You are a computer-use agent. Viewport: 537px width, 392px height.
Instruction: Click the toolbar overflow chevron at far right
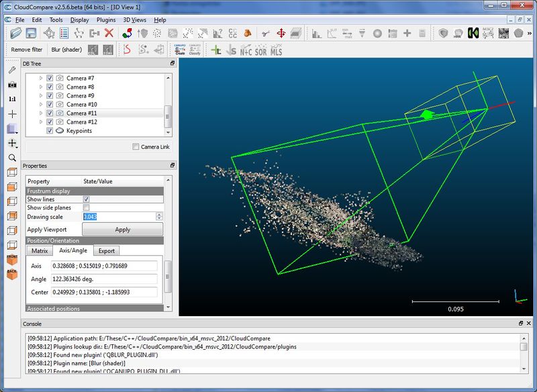coord(530,34)
